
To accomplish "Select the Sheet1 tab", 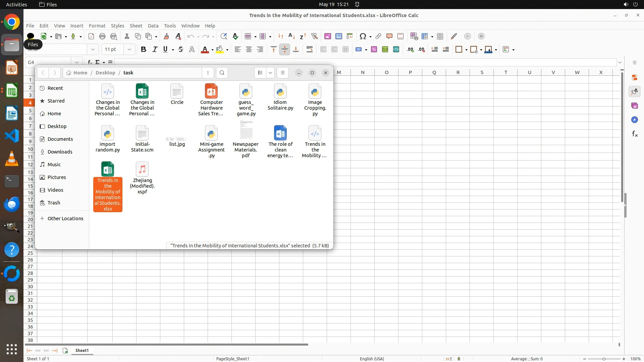I will [x=82, y=350].
